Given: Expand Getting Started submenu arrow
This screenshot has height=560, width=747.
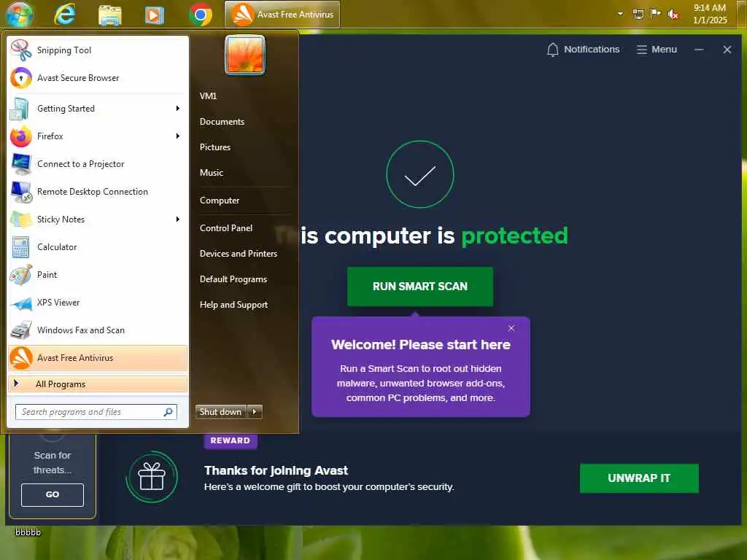Looking at the screenshot, I should (x=178, y=109).
